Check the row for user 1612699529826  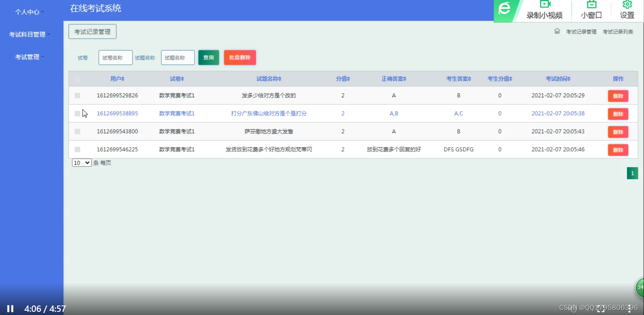point(77,96)
